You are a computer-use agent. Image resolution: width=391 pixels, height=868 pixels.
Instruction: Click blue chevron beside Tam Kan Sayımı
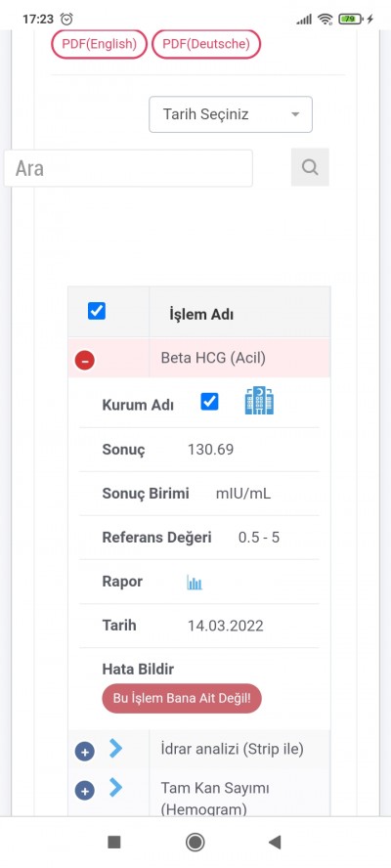pyautogui.click(x=115, y=787)
